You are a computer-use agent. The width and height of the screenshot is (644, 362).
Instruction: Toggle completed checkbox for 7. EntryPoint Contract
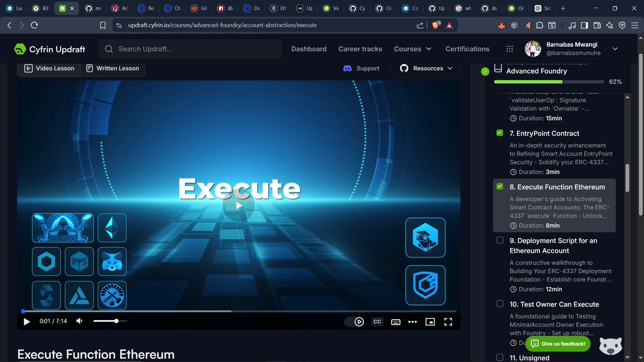[x=500, y=133]
